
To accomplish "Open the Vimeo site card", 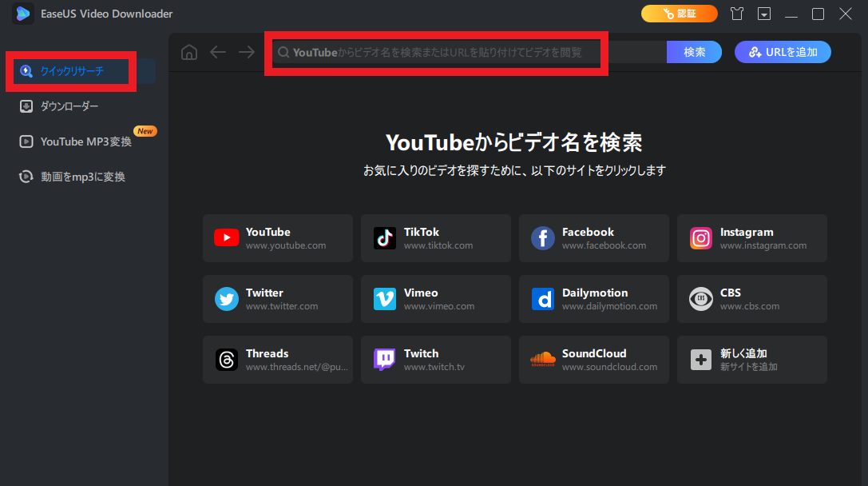I will 436,299.
